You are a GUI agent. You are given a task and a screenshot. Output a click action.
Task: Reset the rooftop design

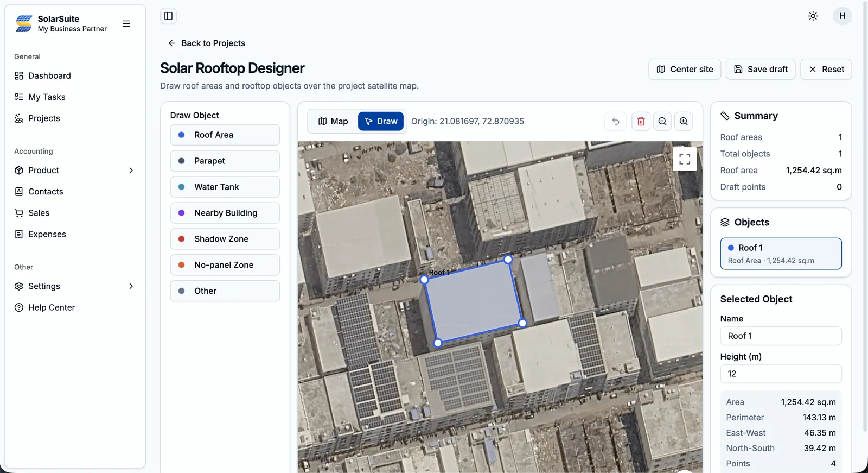pos(826,70)
